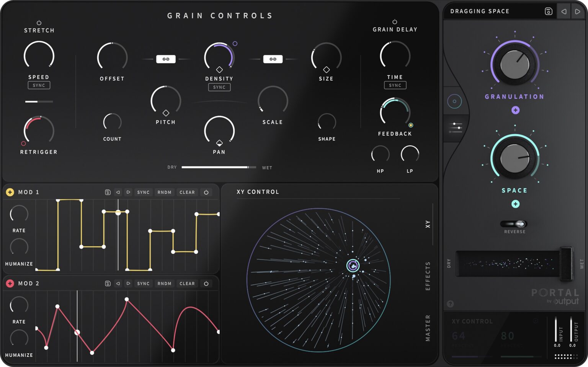
Task: Click the plus icon below Granulation knob
Action: point(515,110)
